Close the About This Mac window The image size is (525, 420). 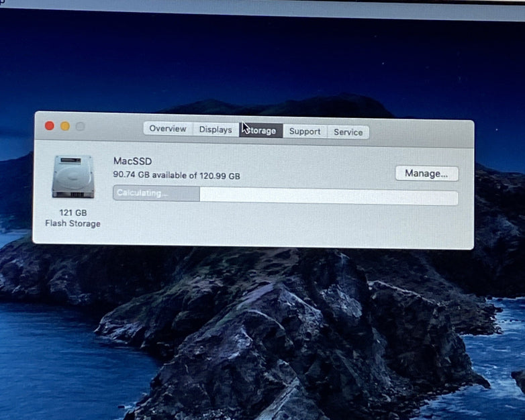[x=50, y=126]
